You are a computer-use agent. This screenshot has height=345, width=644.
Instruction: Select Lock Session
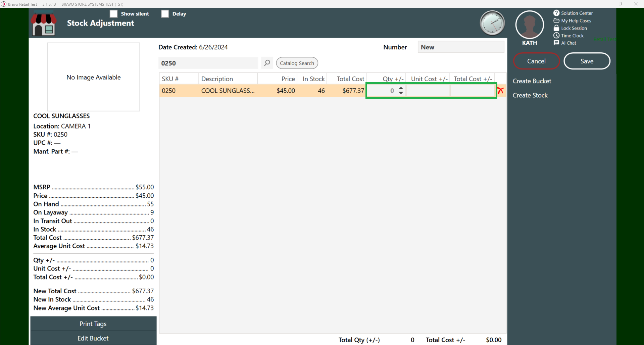click(x=574, y=28)
